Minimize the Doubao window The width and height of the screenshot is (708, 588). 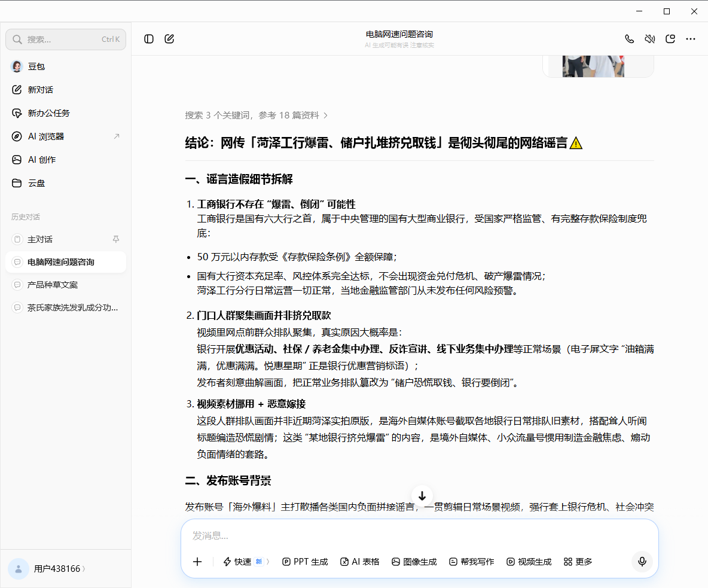click(639, 11)
